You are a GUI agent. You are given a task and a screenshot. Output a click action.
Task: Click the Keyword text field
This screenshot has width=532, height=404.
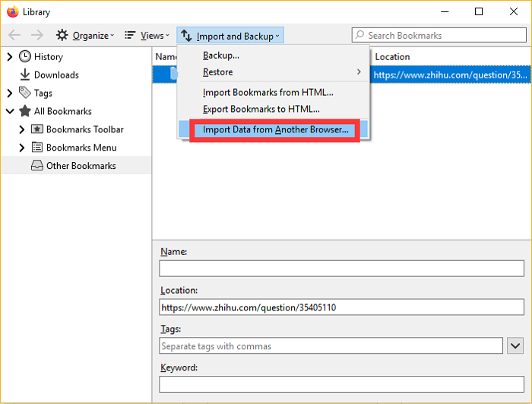[x=341, y=384]
